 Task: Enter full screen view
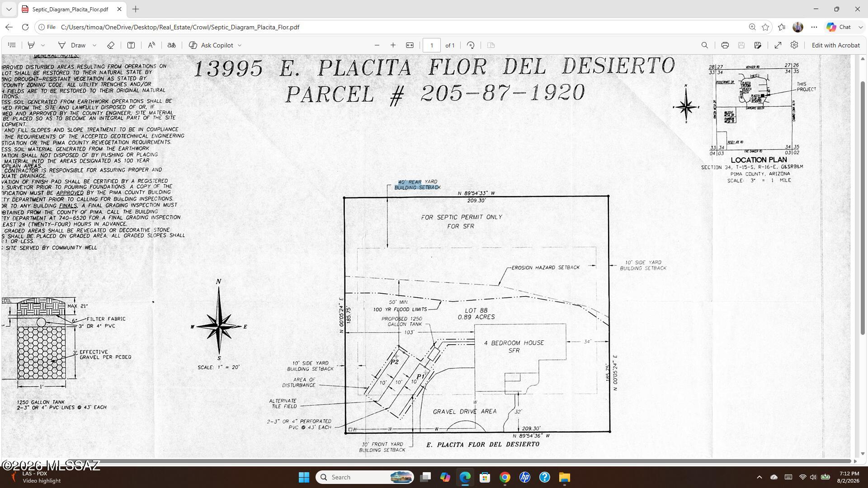coord(778,45)
